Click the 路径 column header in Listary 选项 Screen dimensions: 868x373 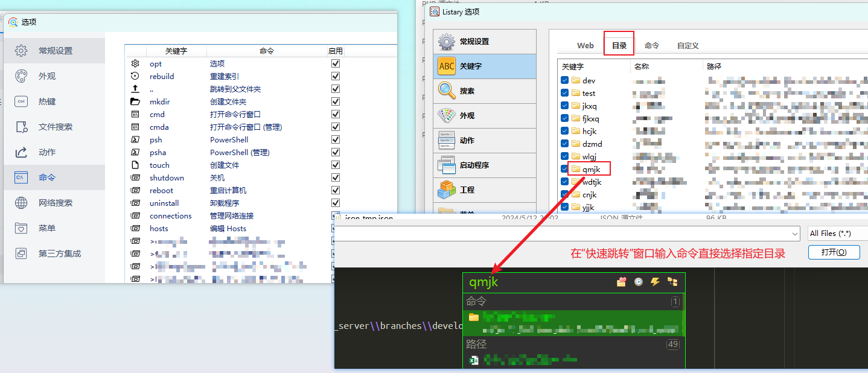point(785,66)
